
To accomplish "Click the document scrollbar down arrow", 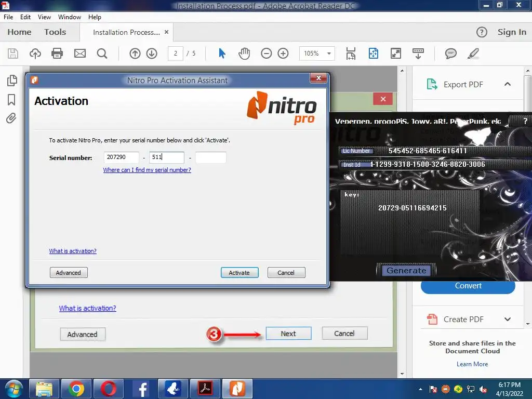I will (402, 374).
